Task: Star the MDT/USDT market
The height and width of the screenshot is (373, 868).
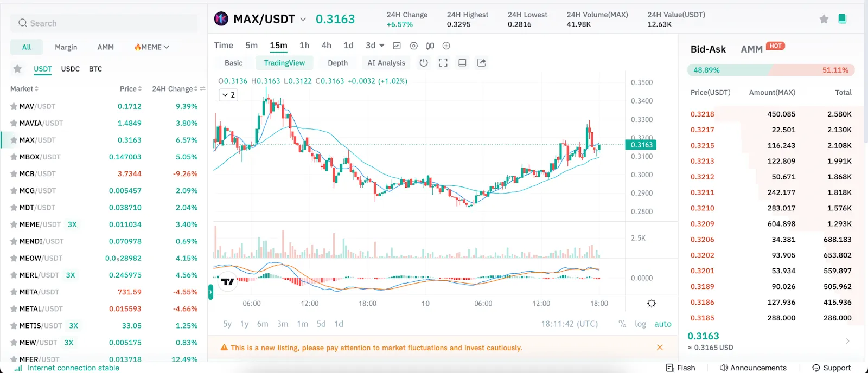Action: [14, 208]
